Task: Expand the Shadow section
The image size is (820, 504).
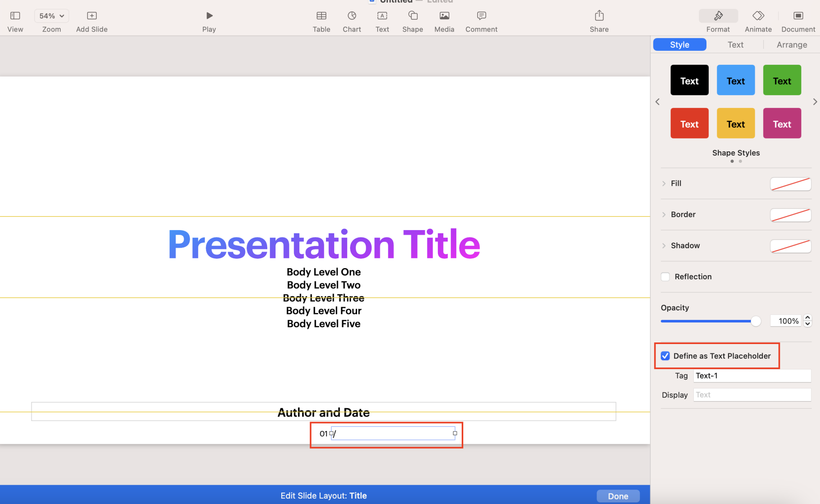Action: click(x=664, y=246)
